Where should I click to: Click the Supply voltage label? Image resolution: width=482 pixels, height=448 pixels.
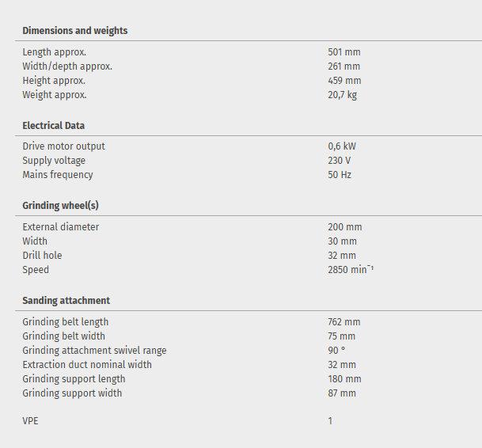coord(54,161)
